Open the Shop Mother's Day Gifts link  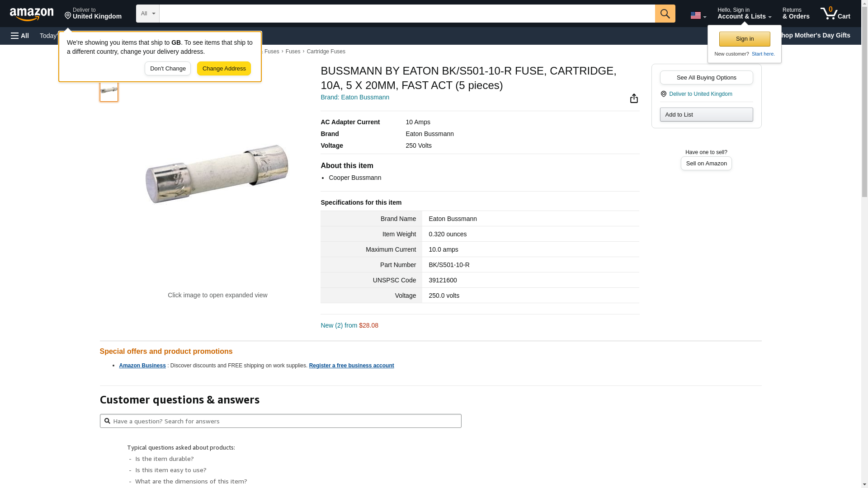point(816,35)
